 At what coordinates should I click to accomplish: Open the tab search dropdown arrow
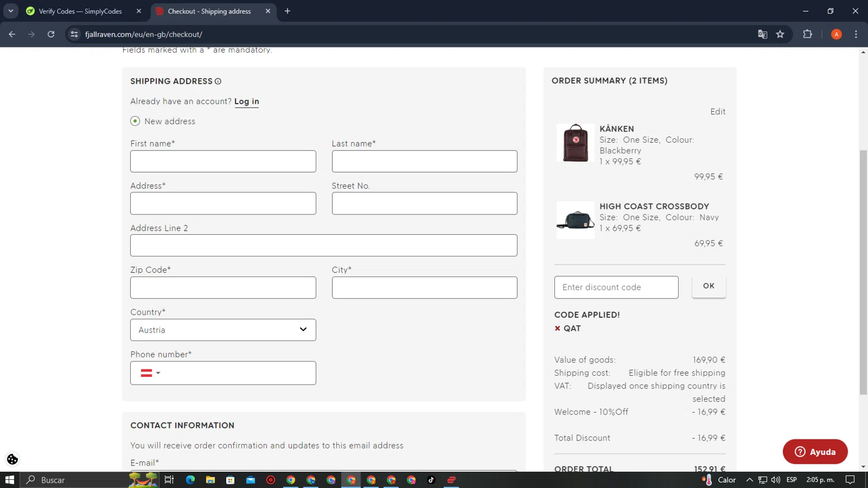point(10,11)
